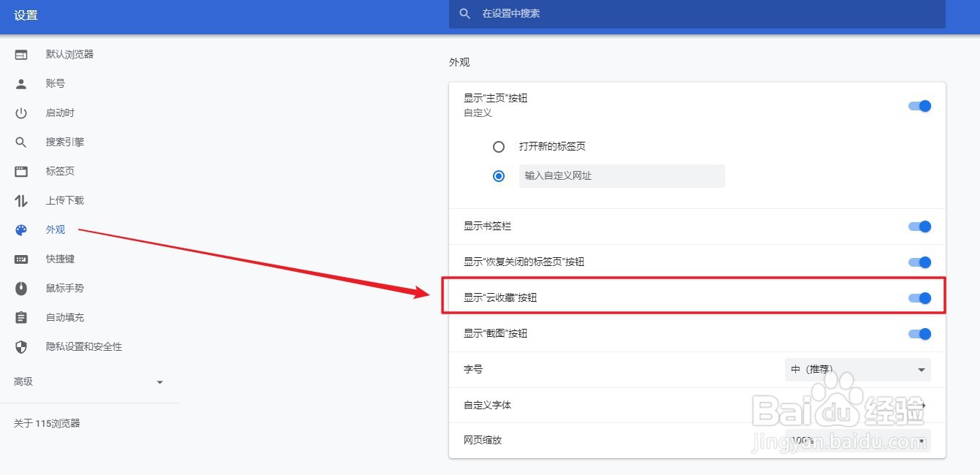Open the page zoom (网页缩放) dropdown
Image resolution: width=980 pixels, height=475 pixels.
point(857,441)
